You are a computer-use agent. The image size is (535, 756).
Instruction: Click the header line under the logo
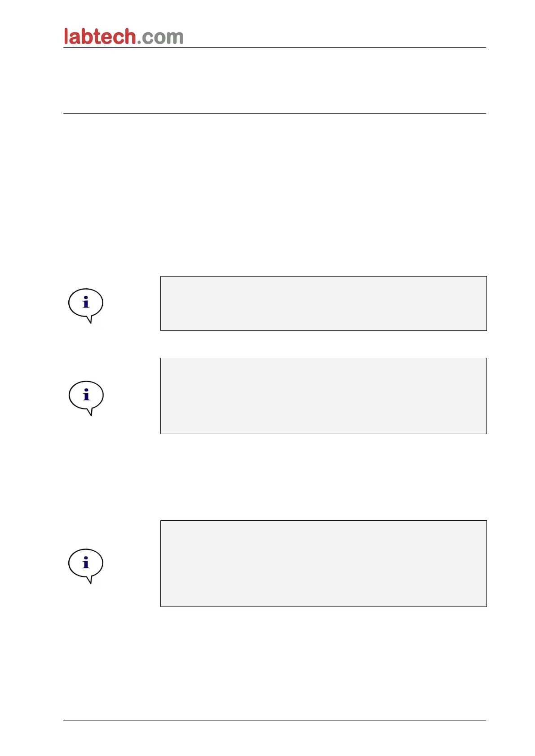(274, 47)
